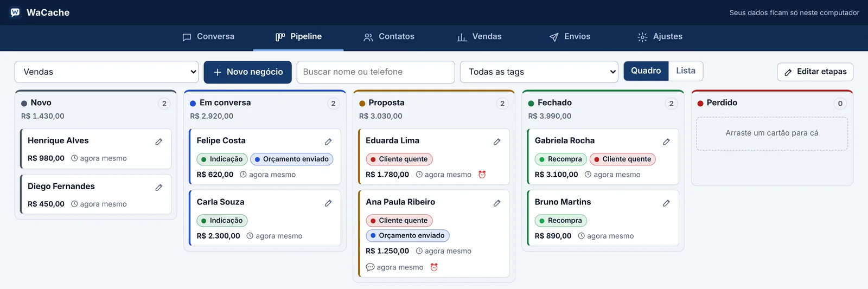Click Novo negócio button
The image size is (868, 289).
click(x=248, y=72)
